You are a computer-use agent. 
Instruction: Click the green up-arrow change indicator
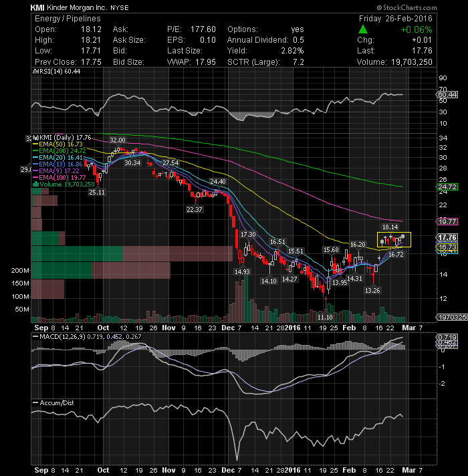[362, 29]
